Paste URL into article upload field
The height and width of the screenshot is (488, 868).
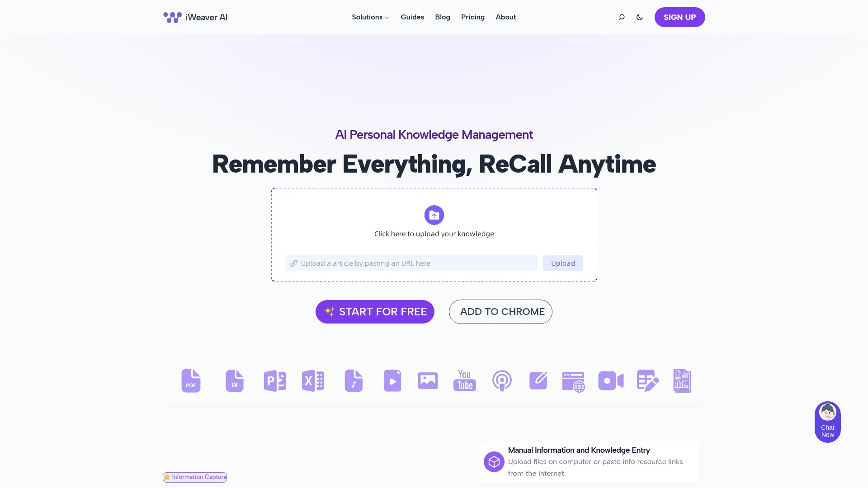411,263
